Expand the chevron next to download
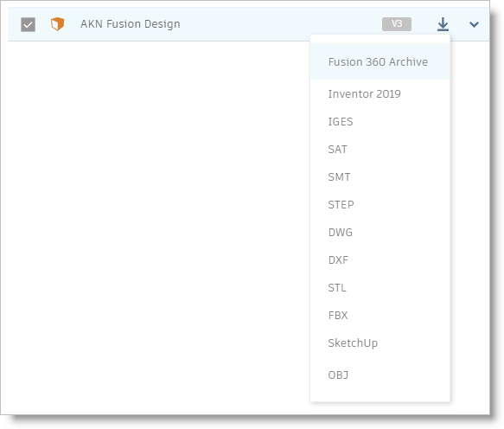The image size is (504, 429). [x=474, y=24]
